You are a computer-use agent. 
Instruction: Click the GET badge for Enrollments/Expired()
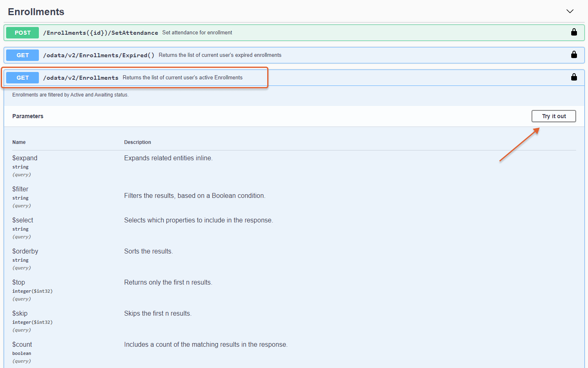[23, 55]
